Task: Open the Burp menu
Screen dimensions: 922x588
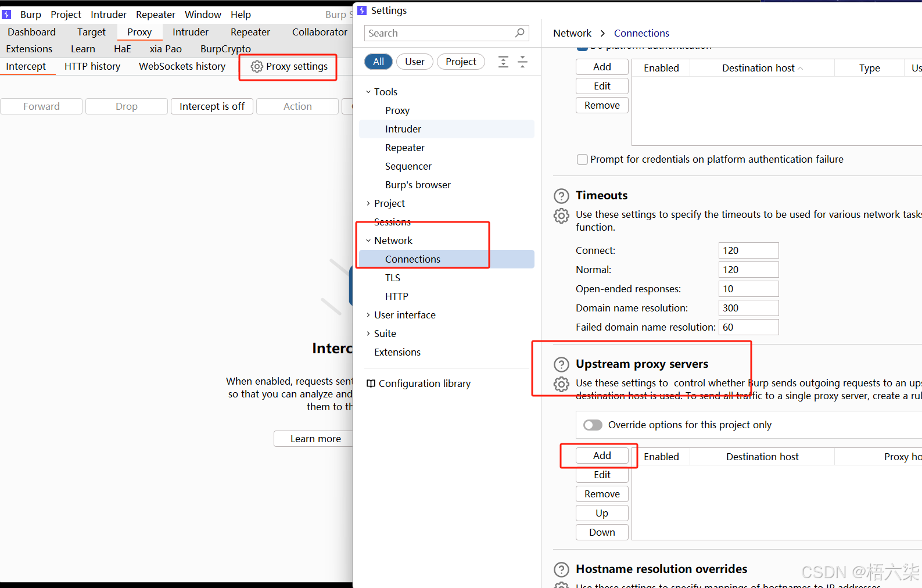Action: pyautogui.click(x=31, y=15)
